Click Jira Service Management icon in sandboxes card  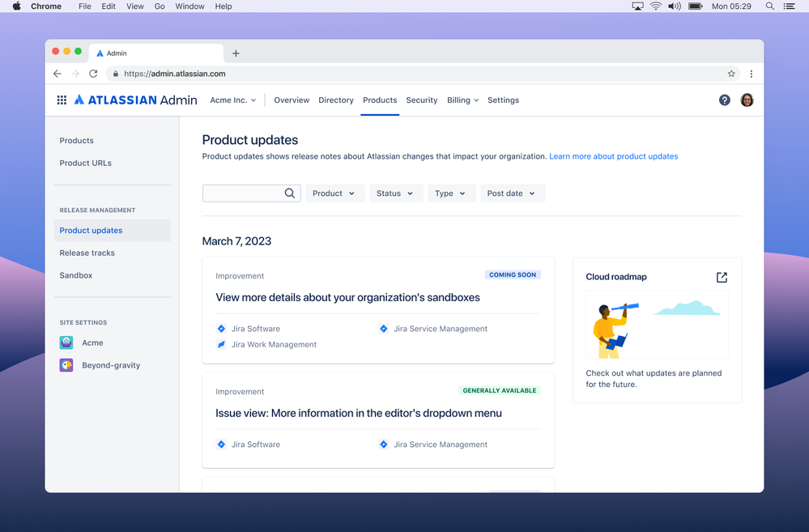[x=383, y=329]
